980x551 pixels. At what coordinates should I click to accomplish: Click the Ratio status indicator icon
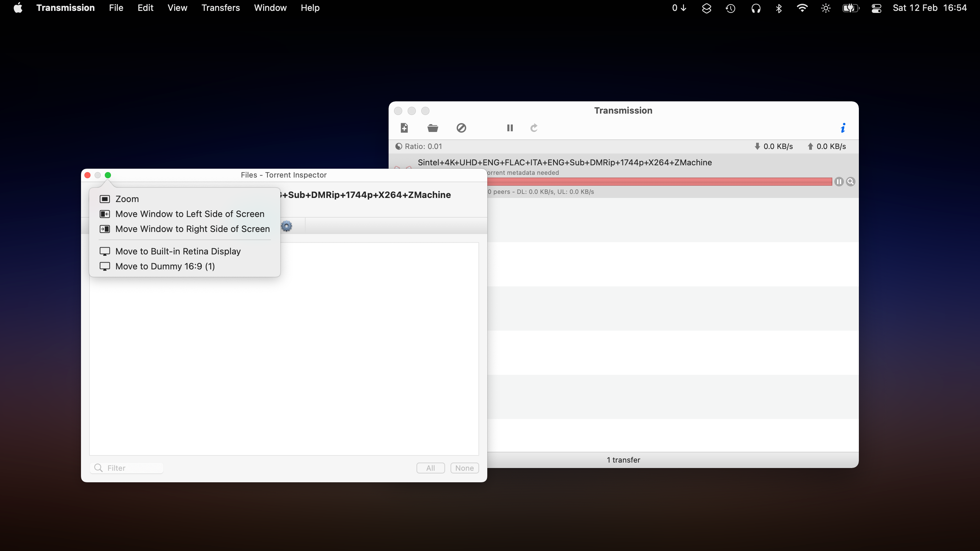click(398, 146)
